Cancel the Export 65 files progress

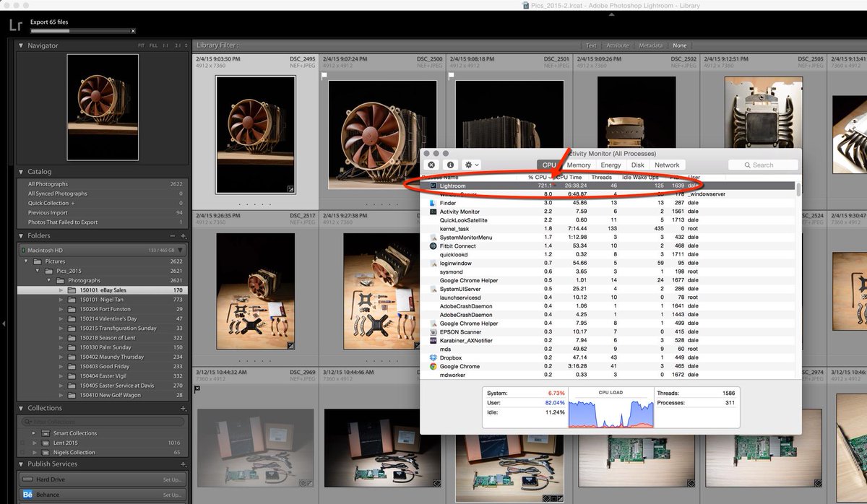(132, 31)
